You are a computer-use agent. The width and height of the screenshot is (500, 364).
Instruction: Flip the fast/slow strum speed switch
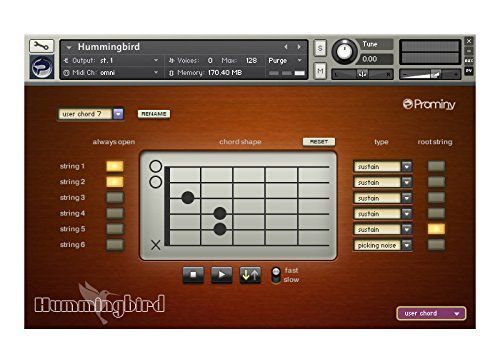pyautogui.click(x=276, y=275)
